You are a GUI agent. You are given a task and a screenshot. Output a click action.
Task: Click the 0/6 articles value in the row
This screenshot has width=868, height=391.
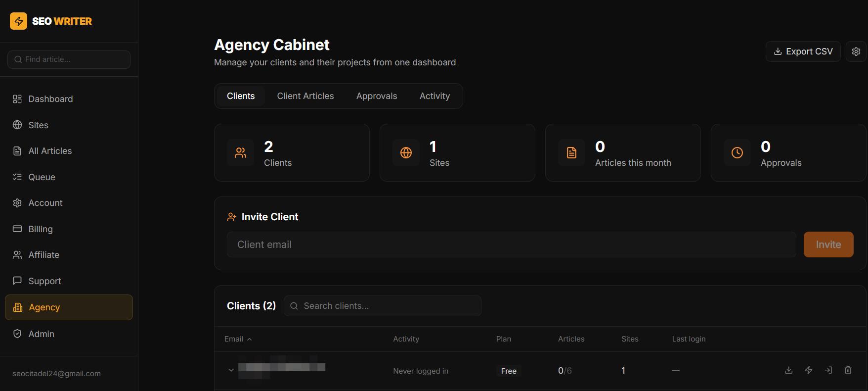(565, 371)
